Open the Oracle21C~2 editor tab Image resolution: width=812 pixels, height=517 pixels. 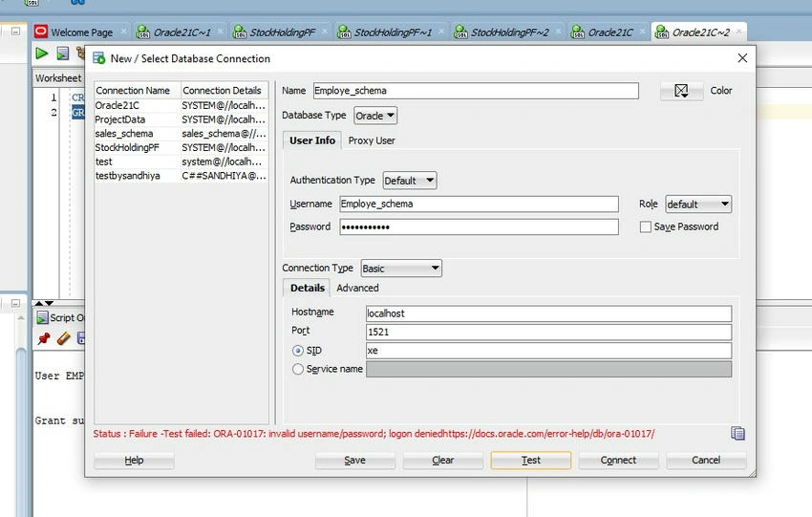click(x=700, y=32)
